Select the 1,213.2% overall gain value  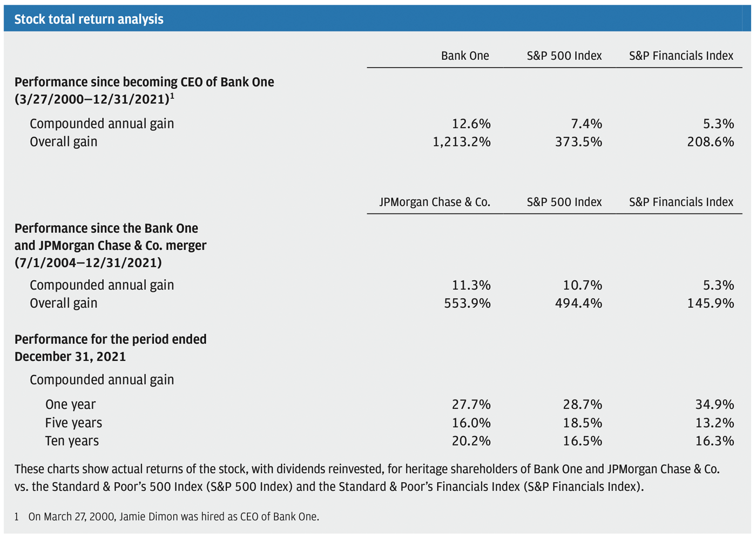pos(462,142)
